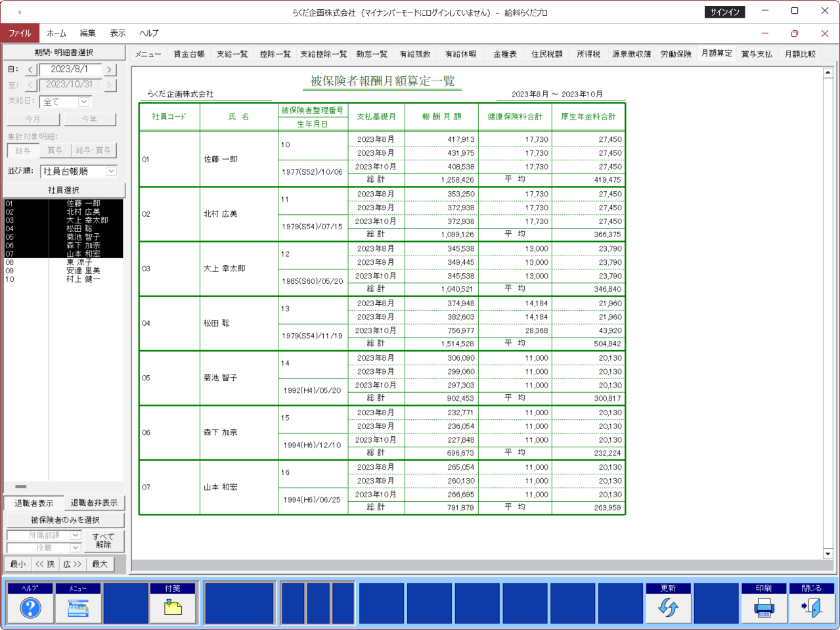This screenshot has height=630, width=840.
Task: Click birth date 1992(H4)/05/20
Action: coord(313,390)
